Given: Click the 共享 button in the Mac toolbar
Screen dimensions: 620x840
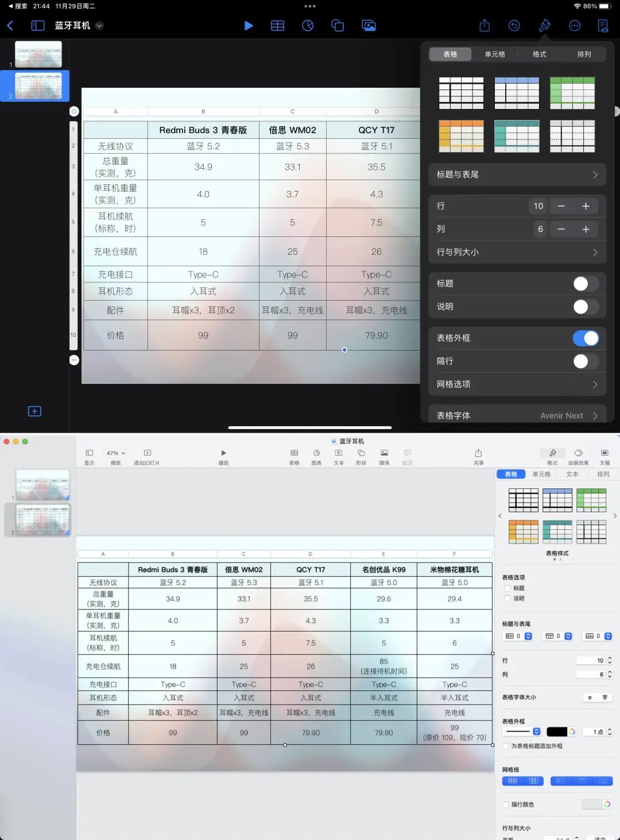Looking at the screenshot, I should pos(479,454).
